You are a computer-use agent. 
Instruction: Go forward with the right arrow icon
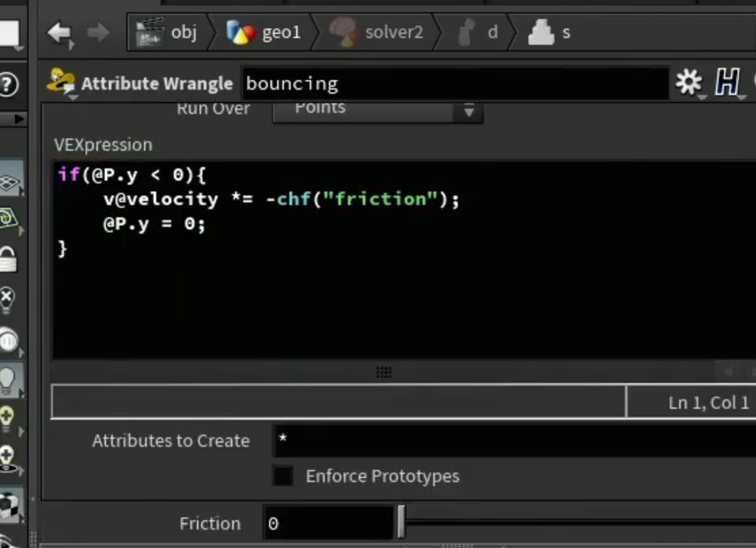coord(98,33)
